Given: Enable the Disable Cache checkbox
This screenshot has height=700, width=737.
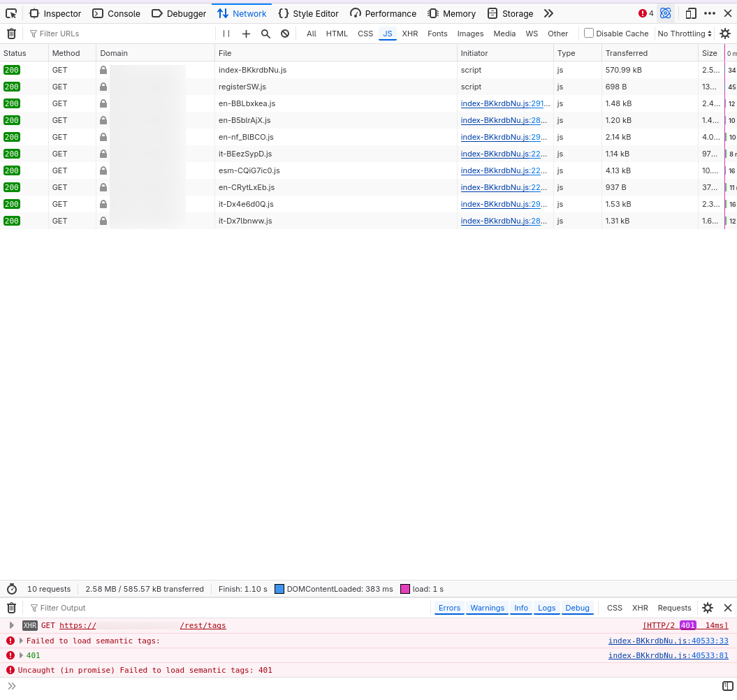Looking at the screenshot, I should point(589,34).
